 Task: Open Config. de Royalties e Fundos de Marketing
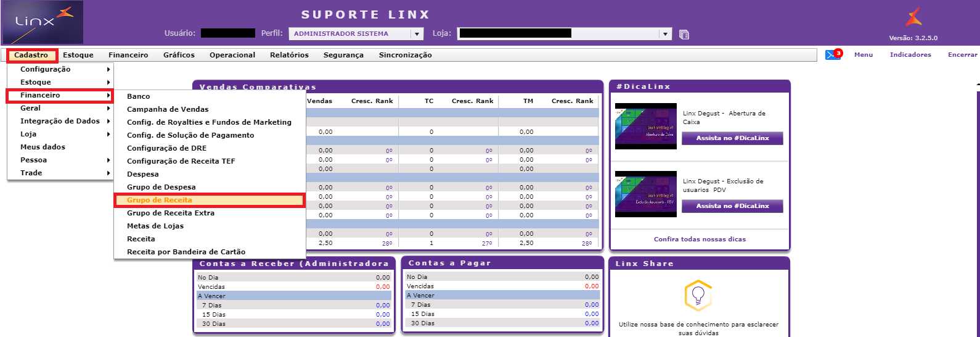210,122
